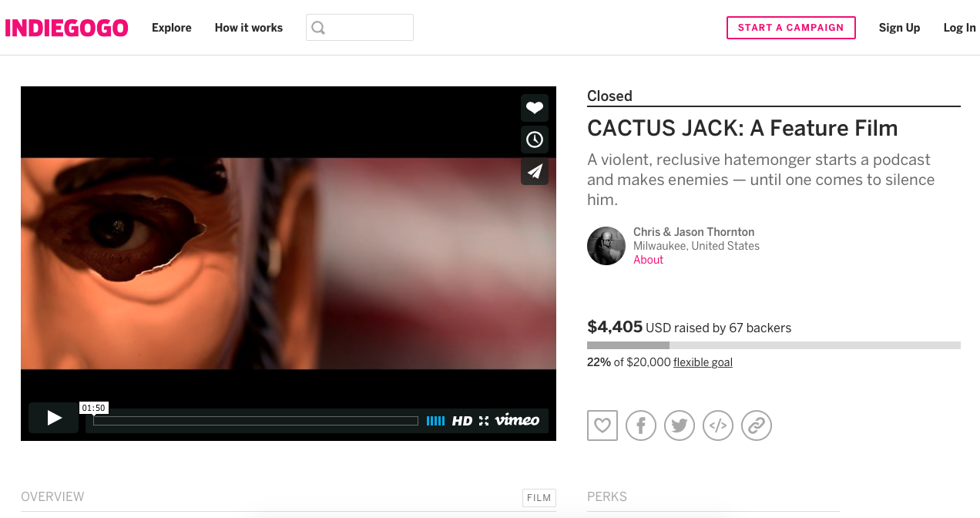
Task: Open the Vimeo logo link
Action: 517,420
